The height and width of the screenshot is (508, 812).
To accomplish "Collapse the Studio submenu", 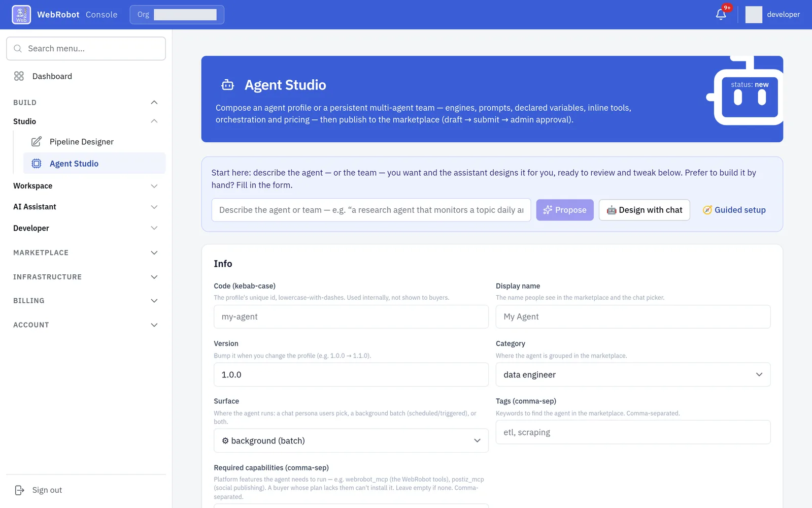I will 154,121.
